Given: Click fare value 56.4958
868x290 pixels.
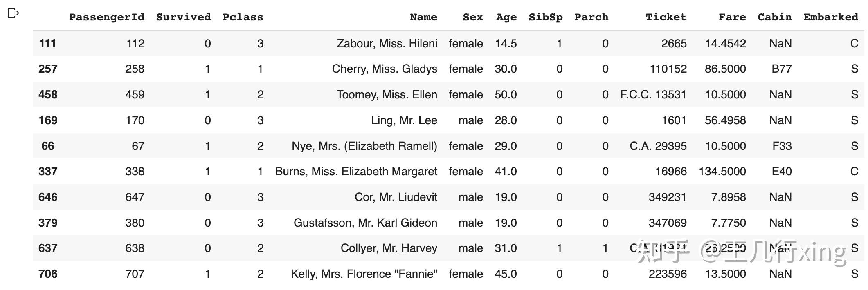Looking at the screenshot, I should pos(725,120).
